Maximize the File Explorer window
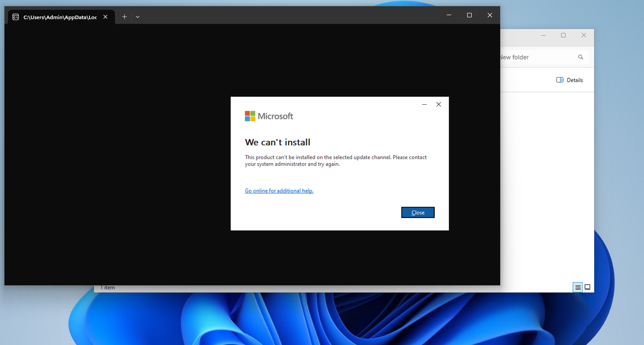The width and height of the screenshot is (644, 345). point(563,35)
